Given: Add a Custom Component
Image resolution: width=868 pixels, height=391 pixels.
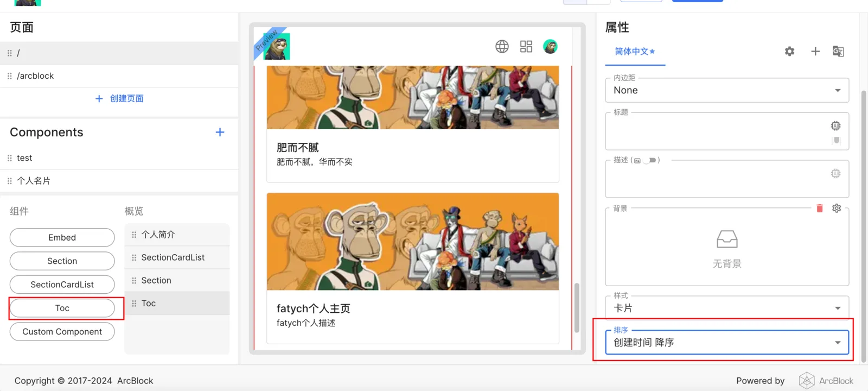Looking at the screenshot, I should 62,332.
